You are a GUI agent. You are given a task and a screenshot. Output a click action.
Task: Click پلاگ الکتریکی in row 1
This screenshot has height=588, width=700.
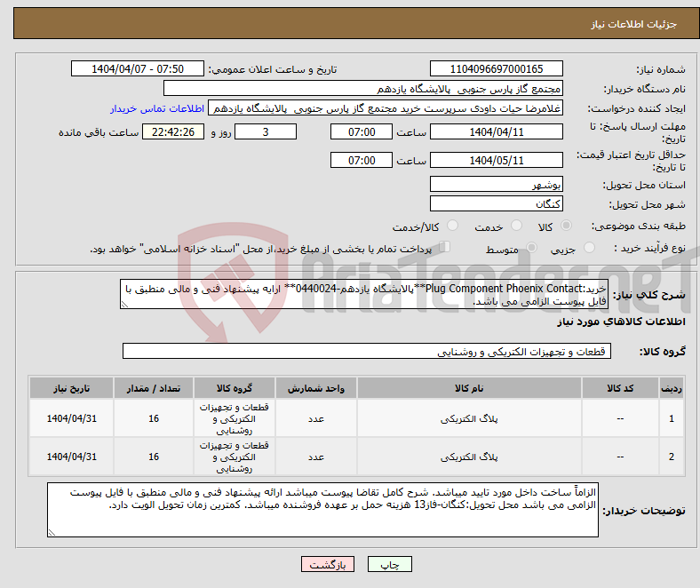point(469,418)
